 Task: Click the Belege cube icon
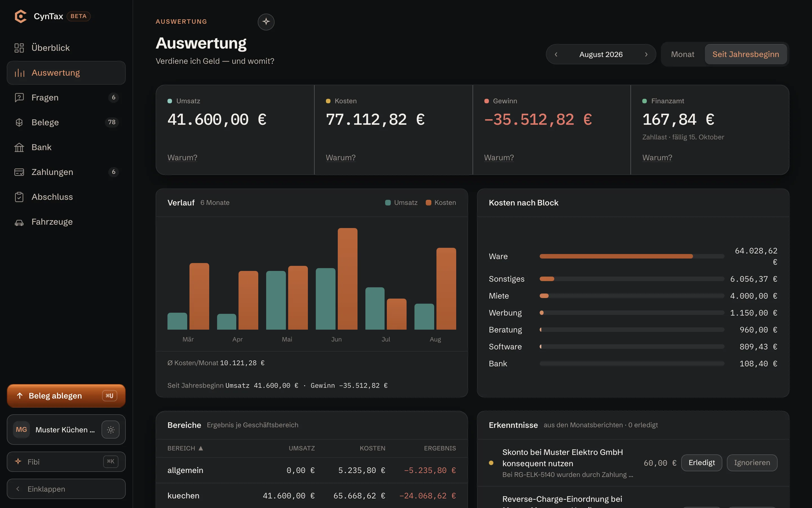pyautogui.click(x=19, y=122)
